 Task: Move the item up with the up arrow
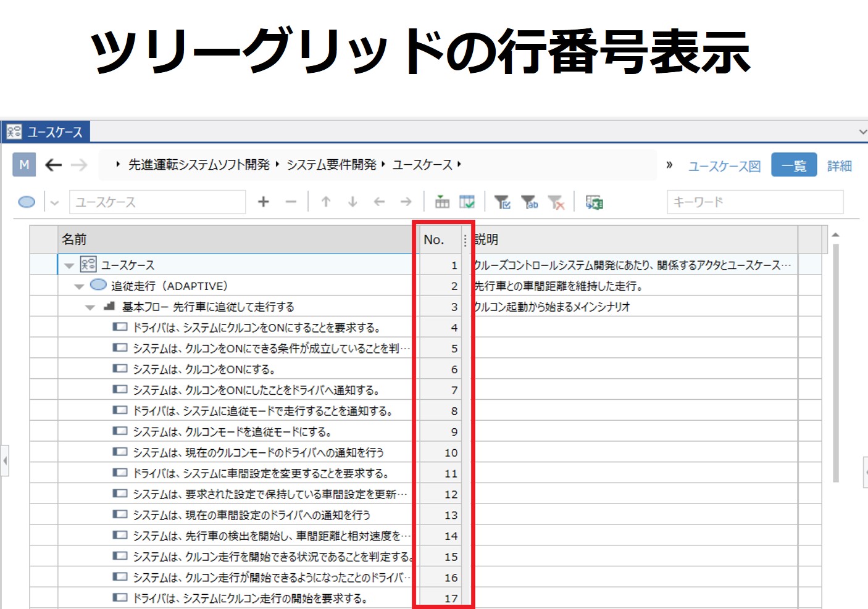326,202
